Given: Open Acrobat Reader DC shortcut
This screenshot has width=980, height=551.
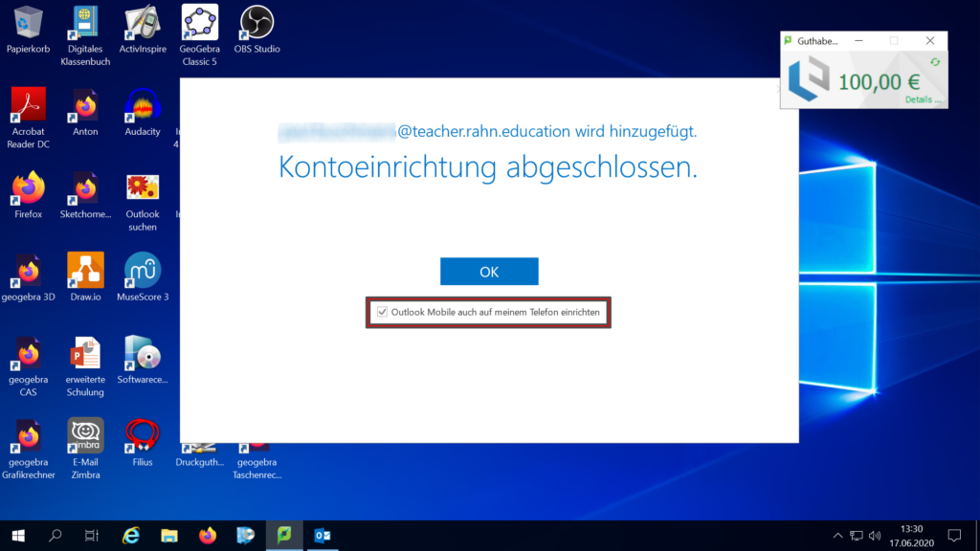Looking at the screenshot, I should (x=28, y=118).
